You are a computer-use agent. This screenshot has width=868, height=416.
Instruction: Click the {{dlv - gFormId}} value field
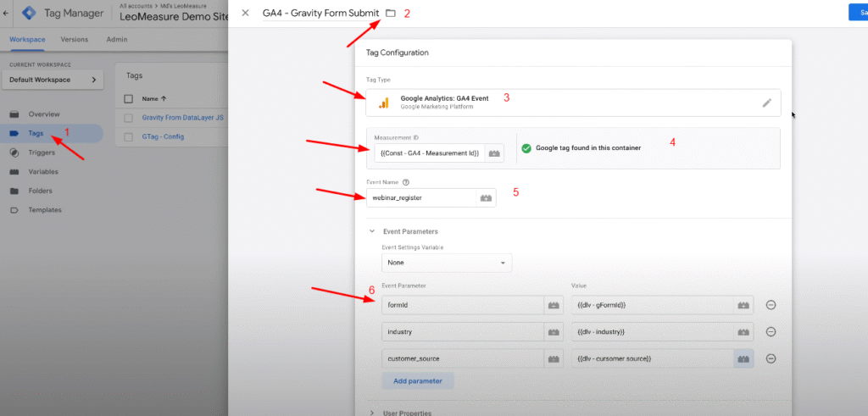(x=653, y=305)
